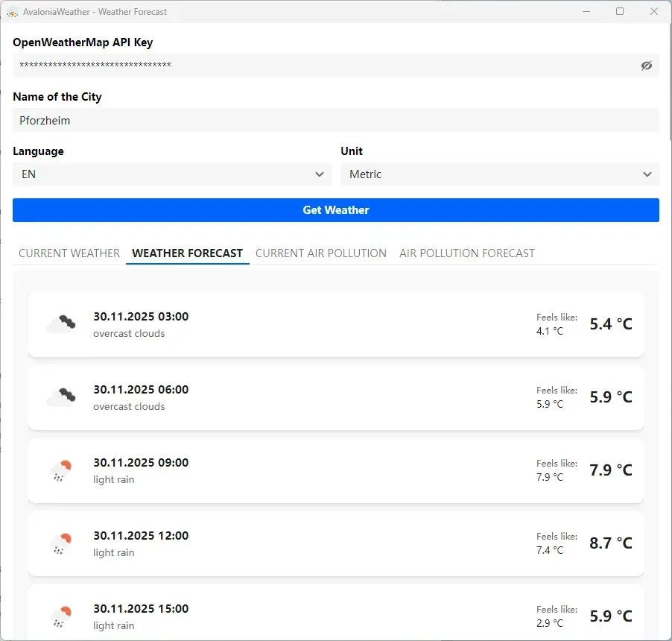This screenshot has width=672, height=641.
Task: Click the overcast clouds icon for 03:00
Action: [60, 324]
